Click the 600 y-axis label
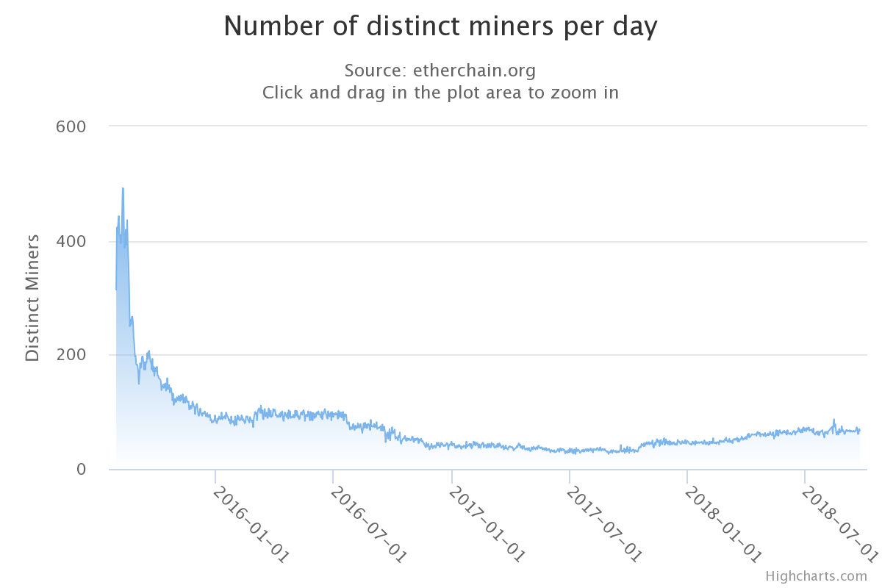This screenshot has height=588, width=882. point(71,126)
